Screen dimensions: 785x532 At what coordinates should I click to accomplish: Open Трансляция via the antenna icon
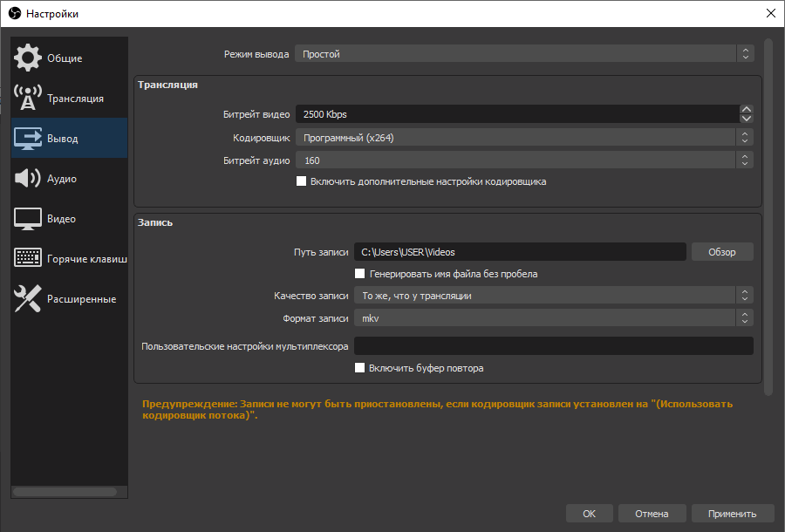(28, 99)
